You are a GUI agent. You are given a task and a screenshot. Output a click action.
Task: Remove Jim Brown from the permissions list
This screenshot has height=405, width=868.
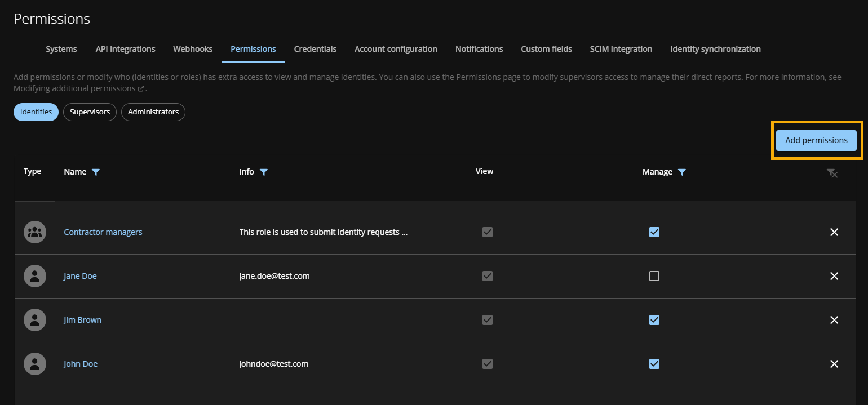click(x=834, y=320)
